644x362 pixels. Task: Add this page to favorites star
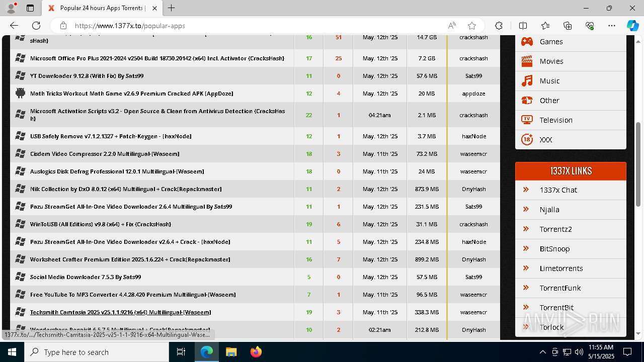472,26
